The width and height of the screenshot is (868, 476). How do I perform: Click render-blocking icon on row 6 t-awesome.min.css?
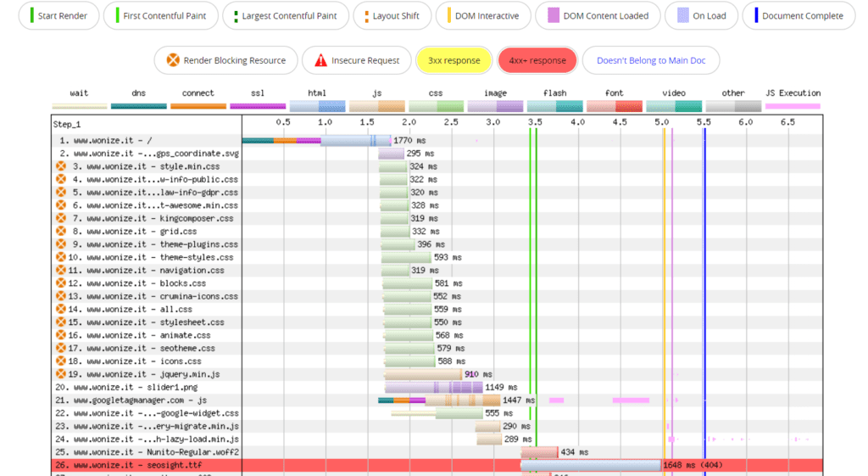[x=61, y=205]
